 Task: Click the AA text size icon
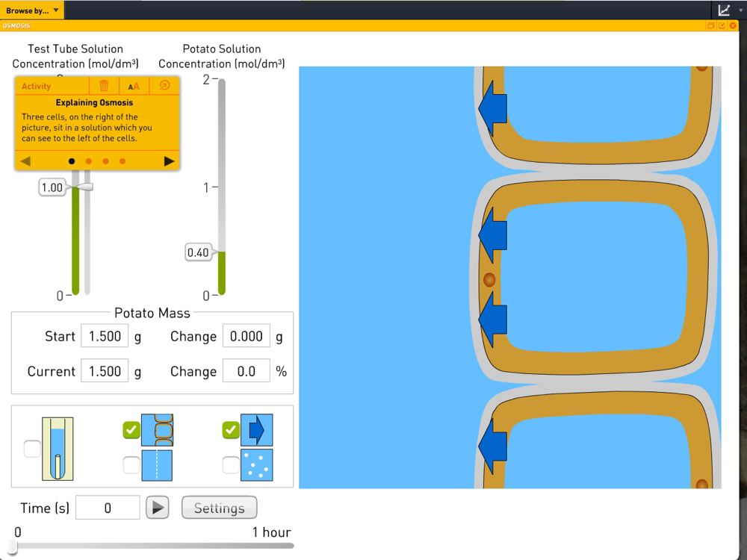click(x=134, y=86)
